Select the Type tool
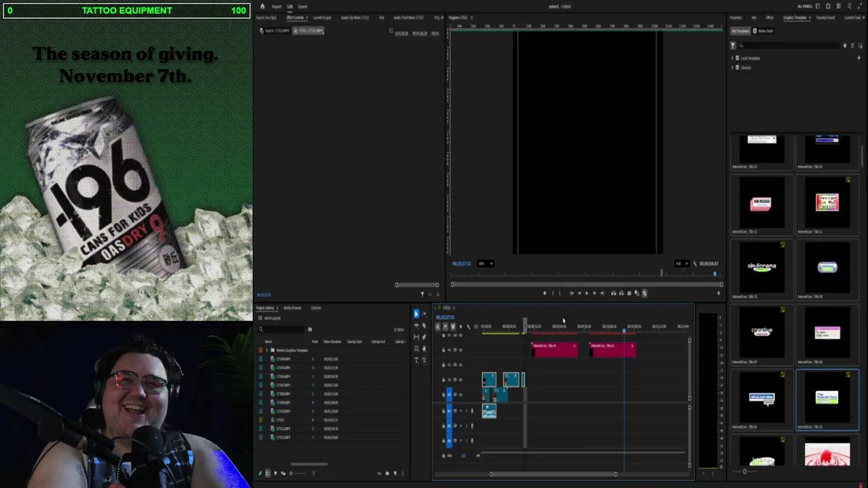 [x=416, y=360]
